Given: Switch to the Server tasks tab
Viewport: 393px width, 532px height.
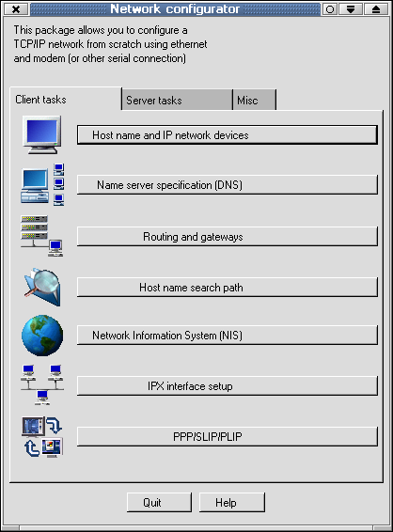Looking at the screenshot, I should [177, 100].
